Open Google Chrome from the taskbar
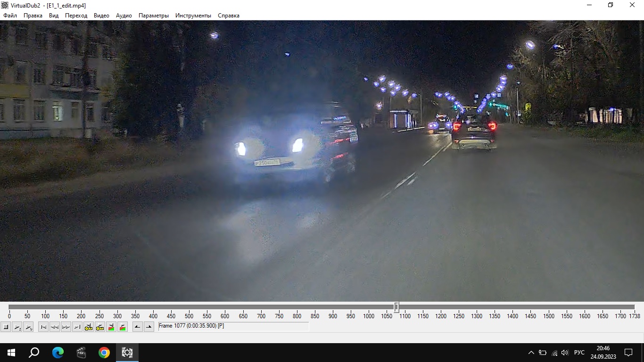This screenshot has width=644, height=362. [104, 353]
